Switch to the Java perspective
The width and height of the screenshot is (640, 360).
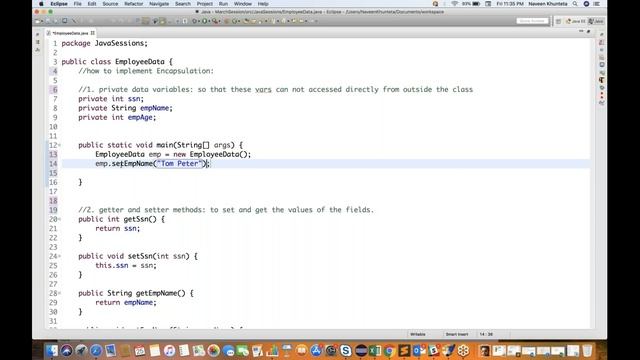tap(596, 21)
